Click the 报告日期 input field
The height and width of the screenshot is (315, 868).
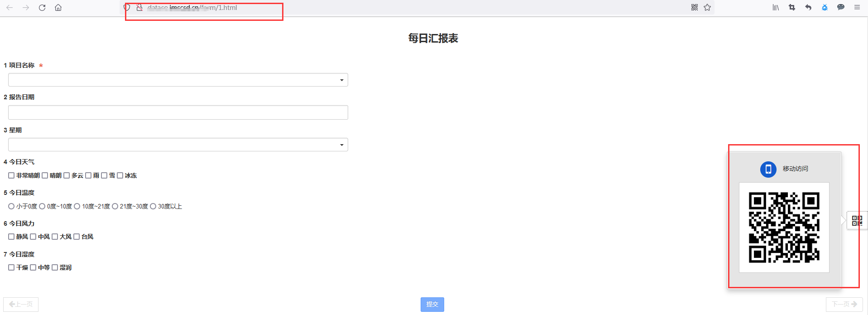[178, 112]
